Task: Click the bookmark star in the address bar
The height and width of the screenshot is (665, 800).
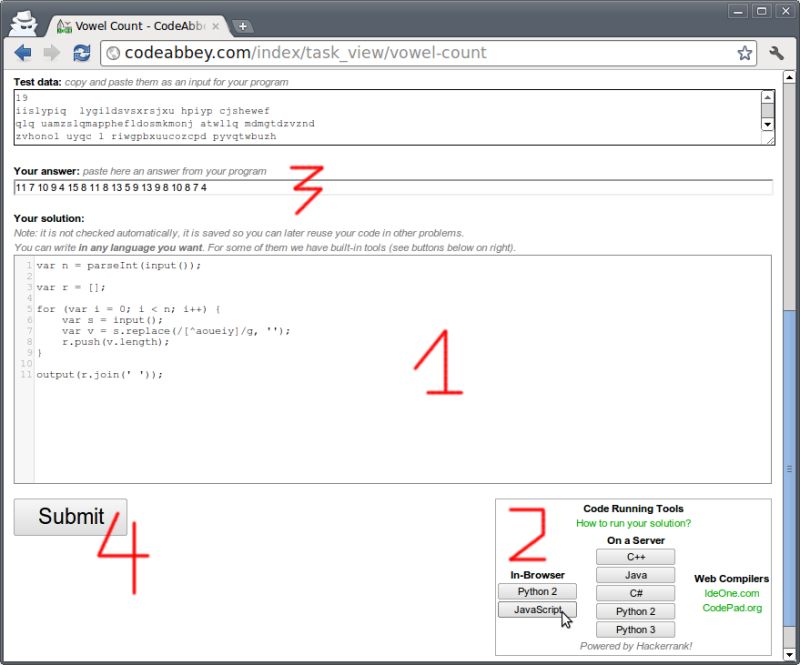Action: (745, 53)
